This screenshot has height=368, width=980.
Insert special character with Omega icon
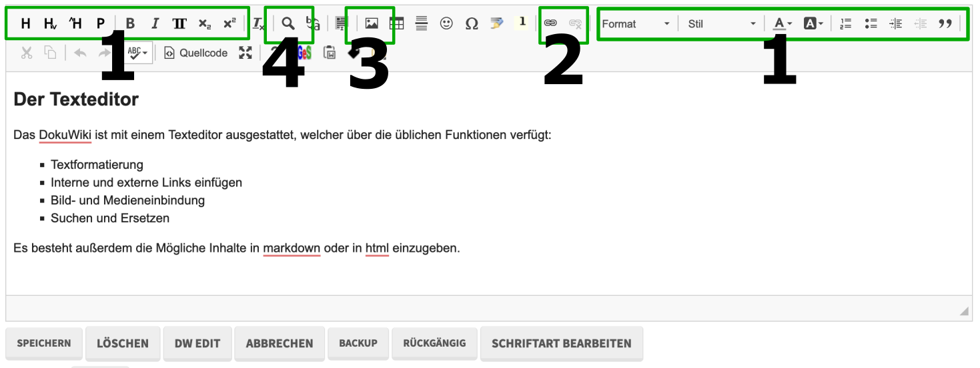point(472,23)
